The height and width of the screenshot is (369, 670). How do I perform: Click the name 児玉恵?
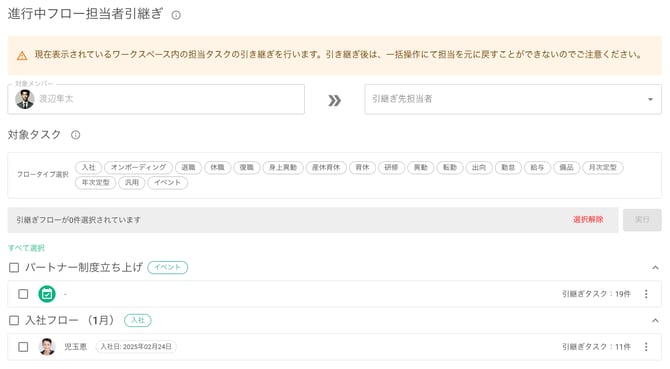coord(76,346)
